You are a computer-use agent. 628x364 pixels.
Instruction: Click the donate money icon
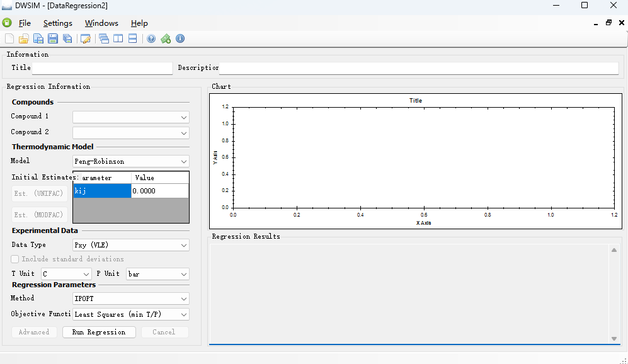pyautogui.click(x=166, y=39)
